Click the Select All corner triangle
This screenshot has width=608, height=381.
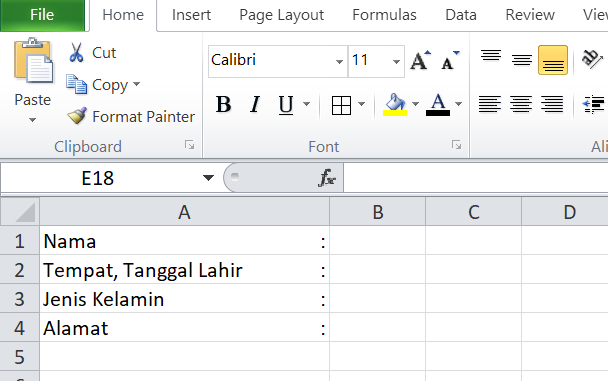tap(20, 212)
